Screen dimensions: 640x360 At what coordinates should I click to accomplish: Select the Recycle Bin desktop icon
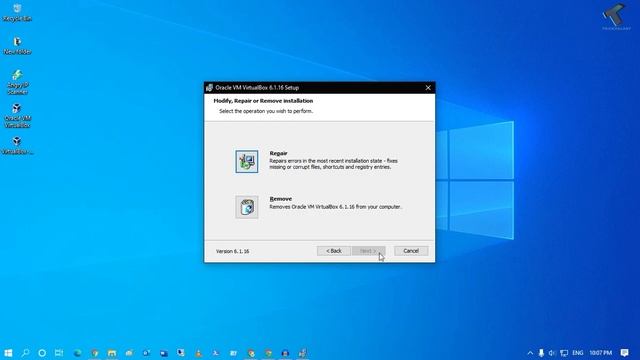(17, 13)
